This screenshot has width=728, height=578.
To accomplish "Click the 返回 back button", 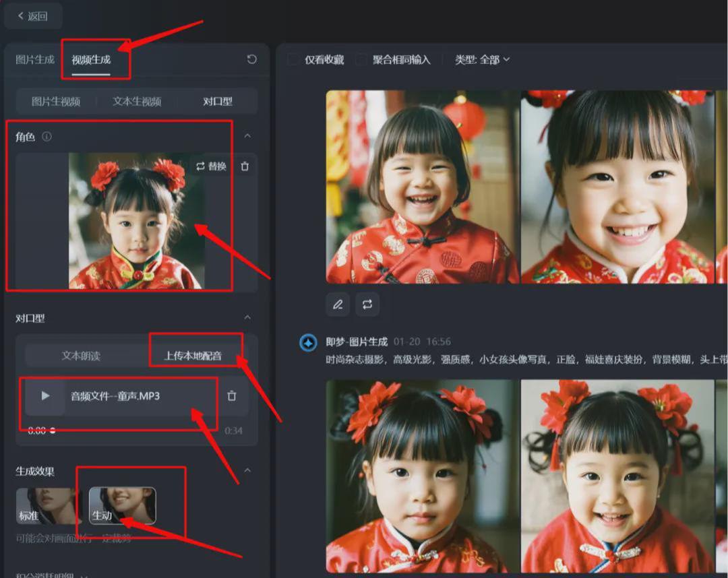I will [32, 15].
